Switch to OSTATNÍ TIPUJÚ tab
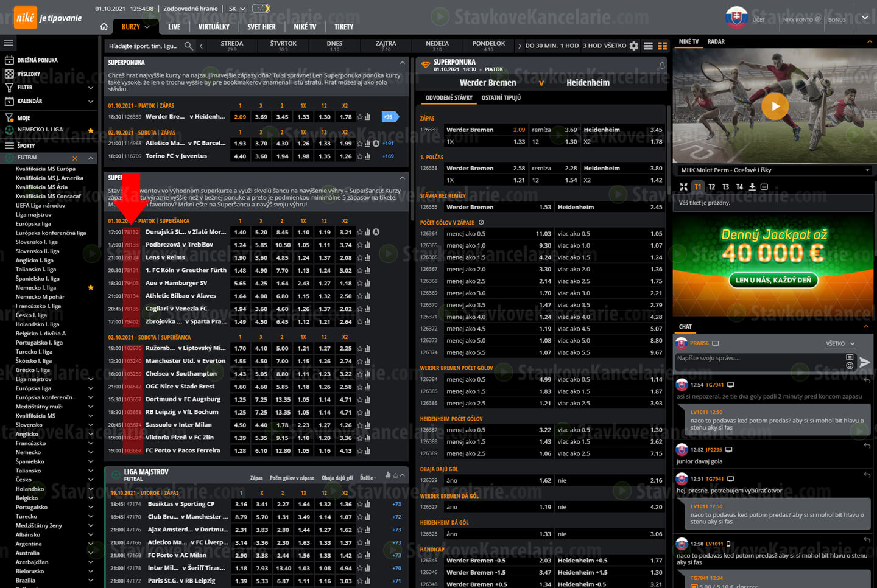Viewport: 877px width, 588px height. pos(501,97)
